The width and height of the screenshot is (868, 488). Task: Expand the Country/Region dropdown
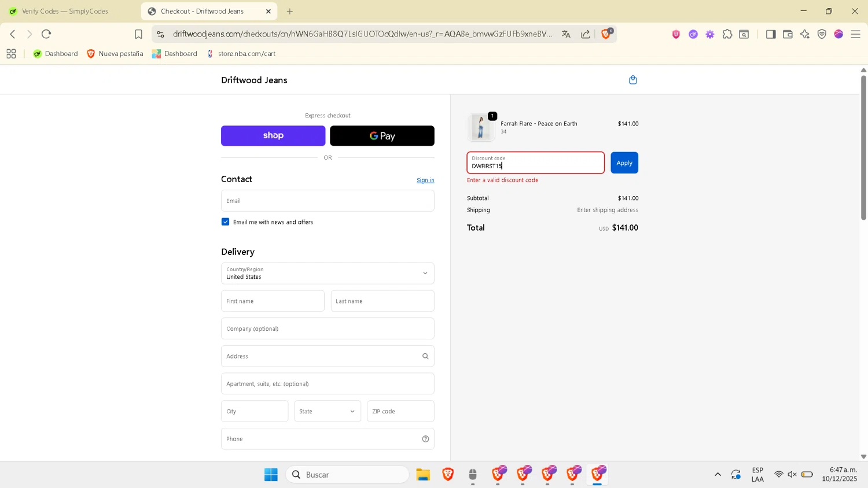(328, 273)
